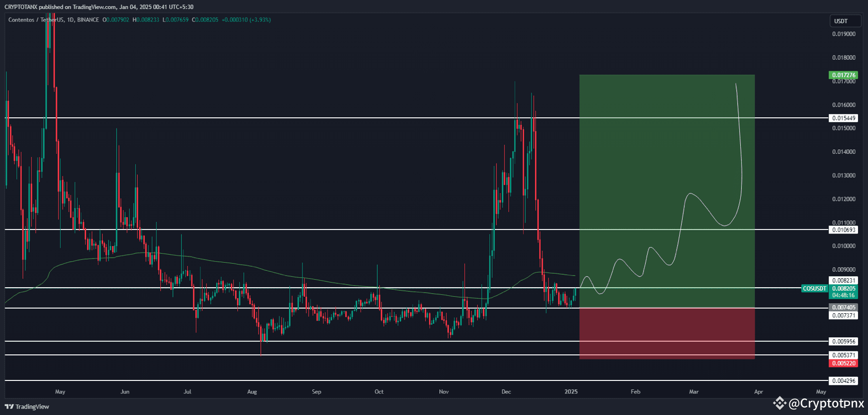
Task: Click the 0.010000 price scale tick
Action: pyautogui.click(x=843, y=246)
